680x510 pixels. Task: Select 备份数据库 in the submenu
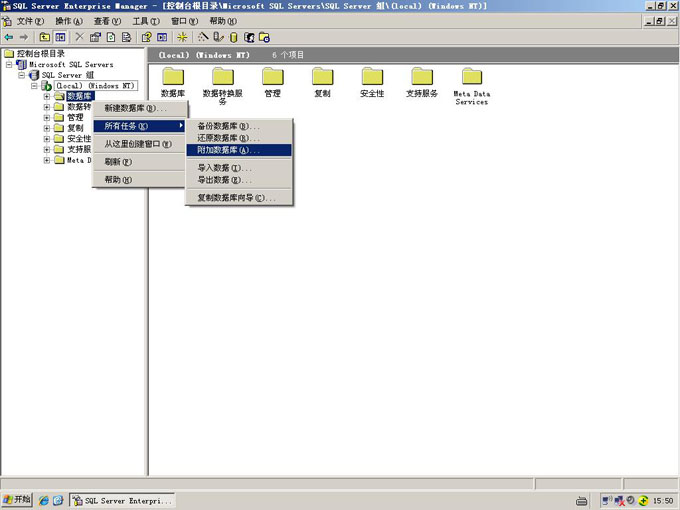pos(239,126)
